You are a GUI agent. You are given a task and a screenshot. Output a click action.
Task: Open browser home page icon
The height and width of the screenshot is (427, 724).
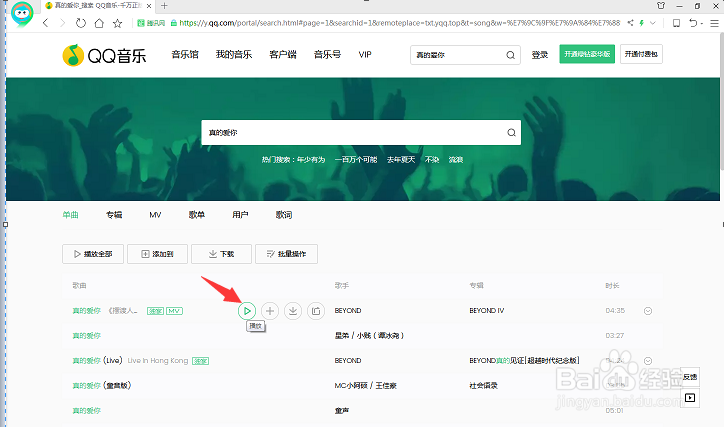pyautogui.click(x=99, y=23)
